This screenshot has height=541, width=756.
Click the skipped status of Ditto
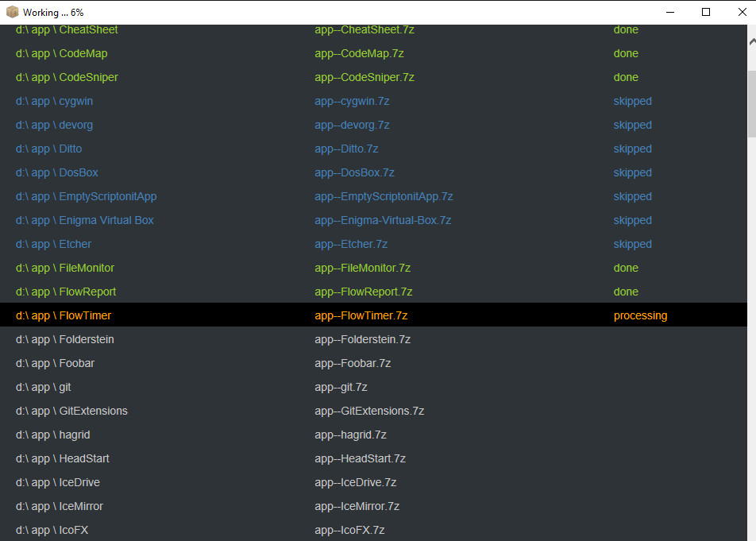633,149
